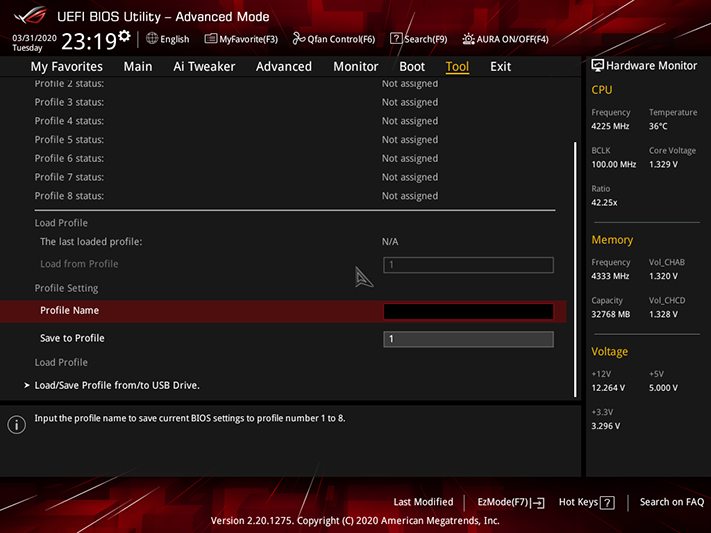Click Not assigned value for Profile 8
The image size is (711, 533).
tap(410, 196)
